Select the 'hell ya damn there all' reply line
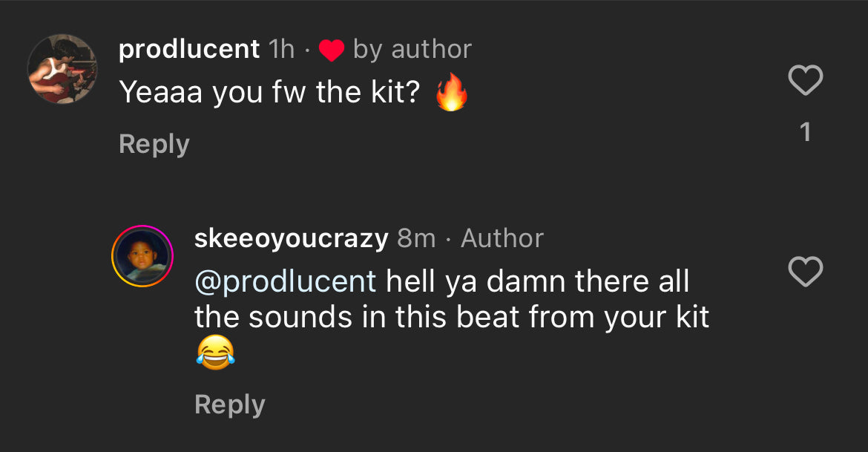This screenshot has width=868, height=452. point(538,282)
